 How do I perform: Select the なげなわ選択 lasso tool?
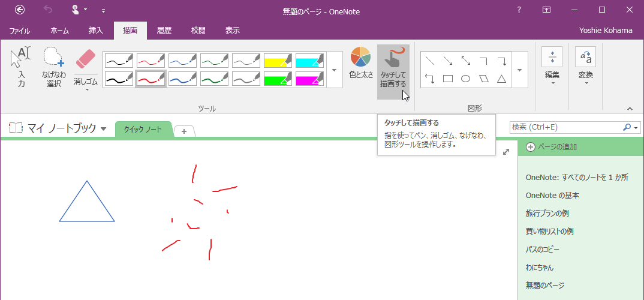click(54, 67)
